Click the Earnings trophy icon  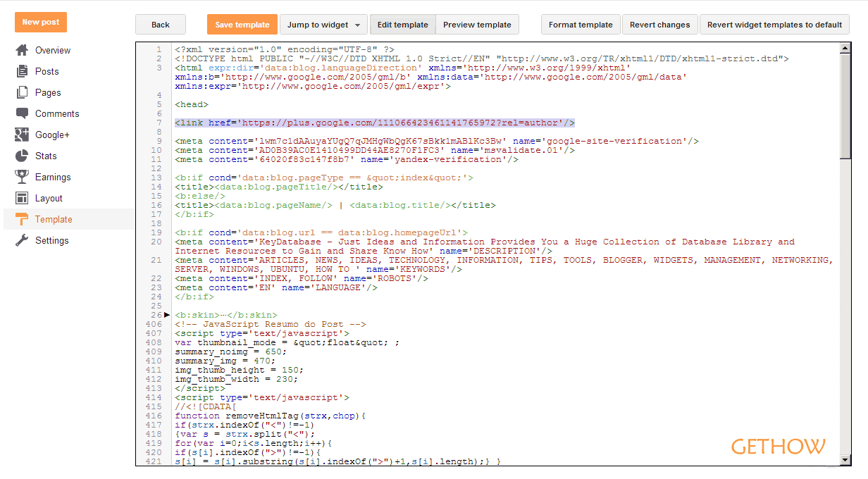pos(22,177)
